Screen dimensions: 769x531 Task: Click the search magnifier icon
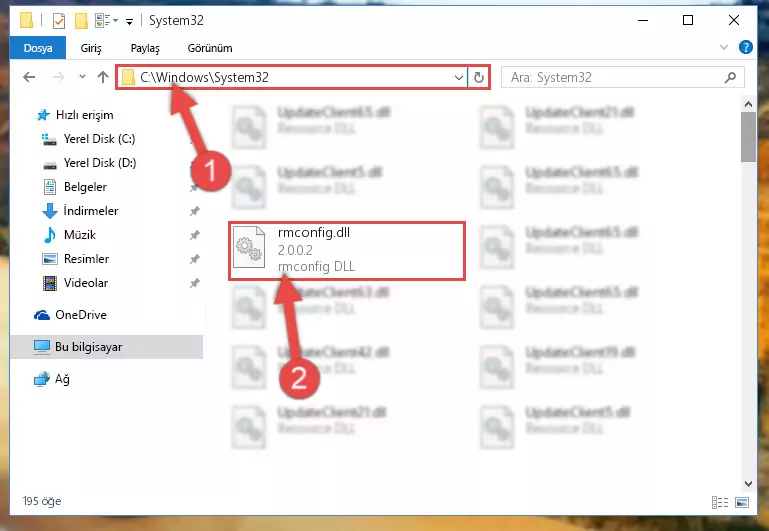click(x=730, y=77)
